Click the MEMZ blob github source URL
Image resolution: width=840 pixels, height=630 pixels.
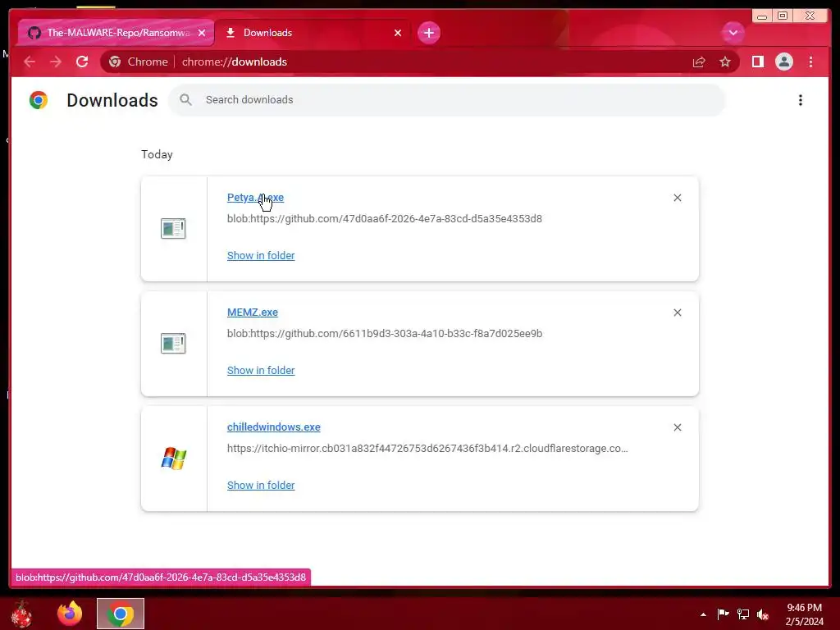(385, 333)
